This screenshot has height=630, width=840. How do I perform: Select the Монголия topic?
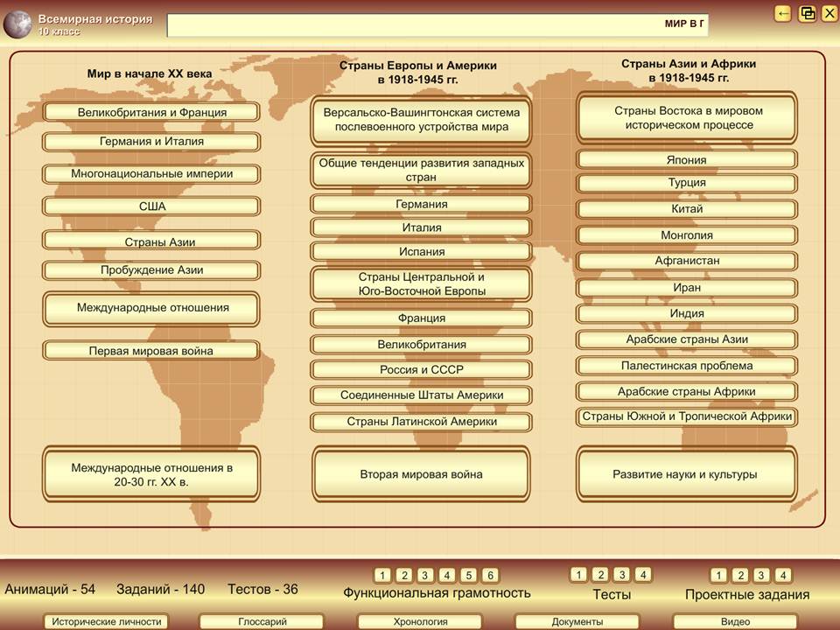click(688, 235)
